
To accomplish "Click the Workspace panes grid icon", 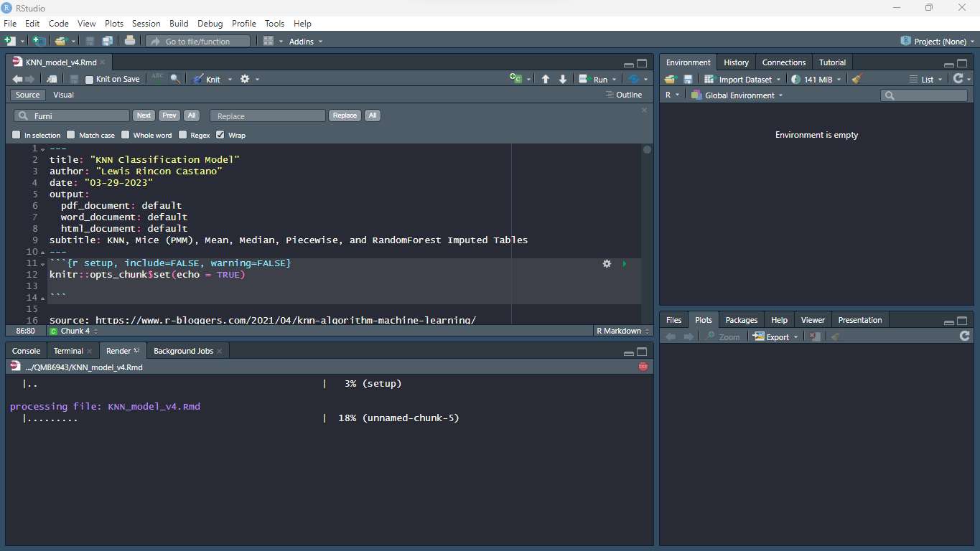I will [269, 42].
